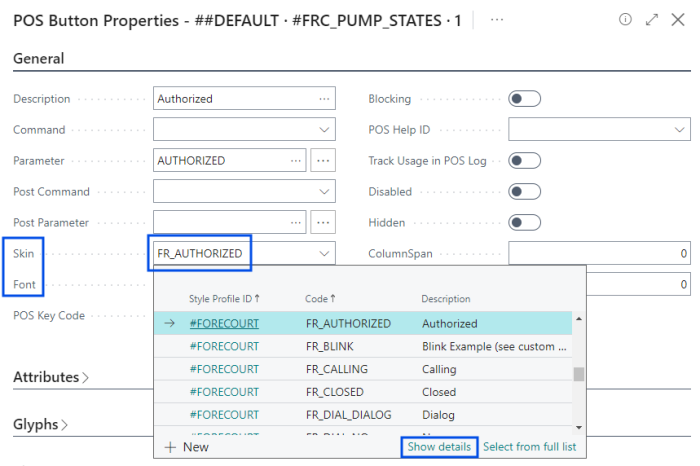
Task: Open the Command dropdown
Action: (x=325, y=130)
